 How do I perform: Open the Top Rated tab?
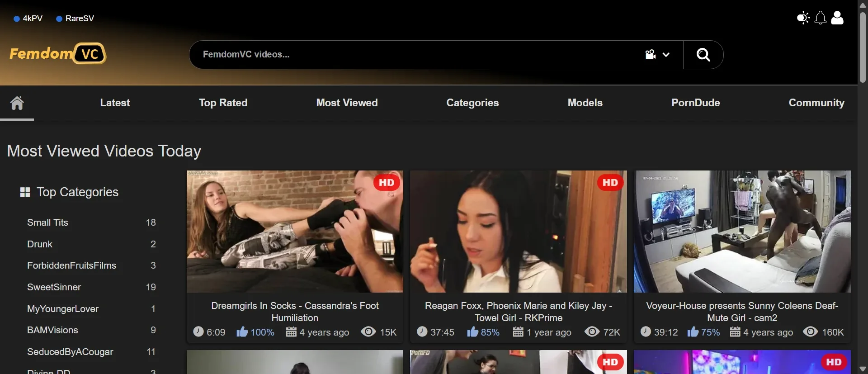click(223, 103)
